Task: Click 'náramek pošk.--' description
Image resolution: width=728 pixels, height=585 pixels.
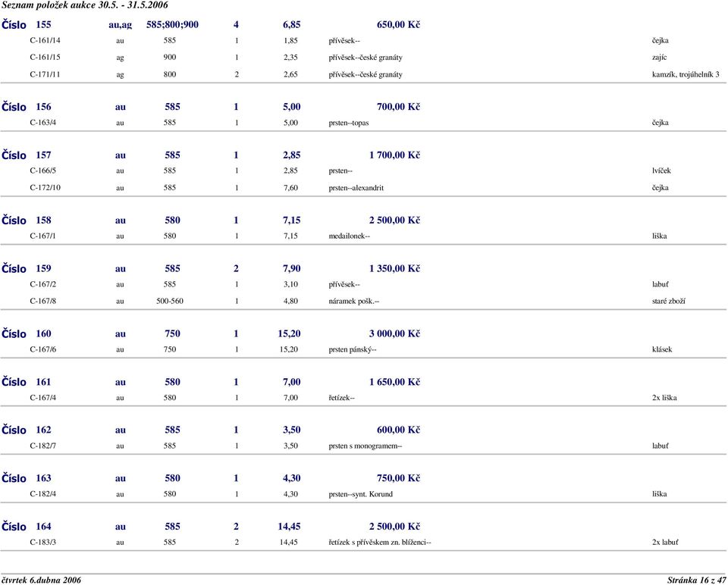Action: pyautogui.click(x=353, y=301)
